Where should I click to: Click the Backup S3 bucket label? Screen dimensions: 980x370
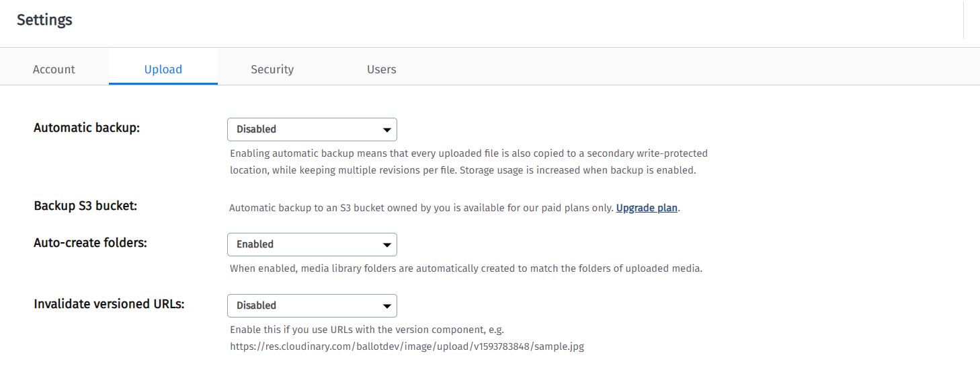click(x=85, y=206)
